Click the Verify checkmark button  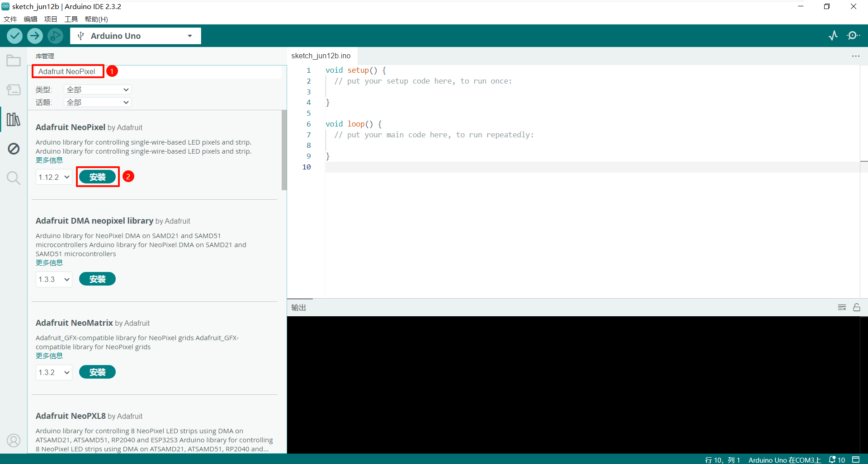point(14,36)
